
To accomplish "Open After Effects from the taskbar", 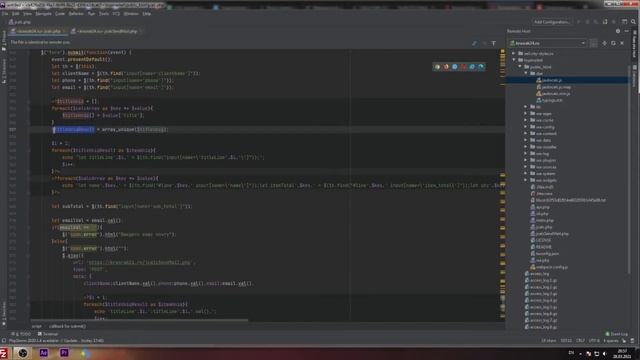I will click(x=44, y=353).
